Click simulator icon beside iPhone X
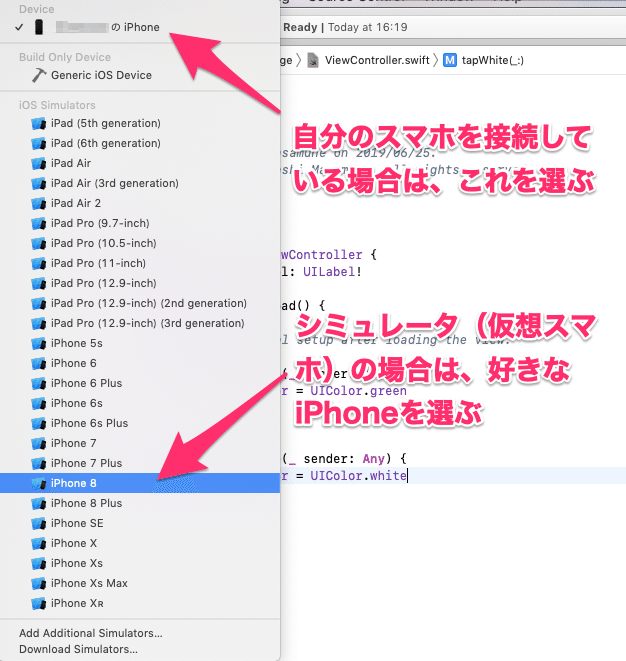Viewport: 626px width, 661px height. [39, 543]
